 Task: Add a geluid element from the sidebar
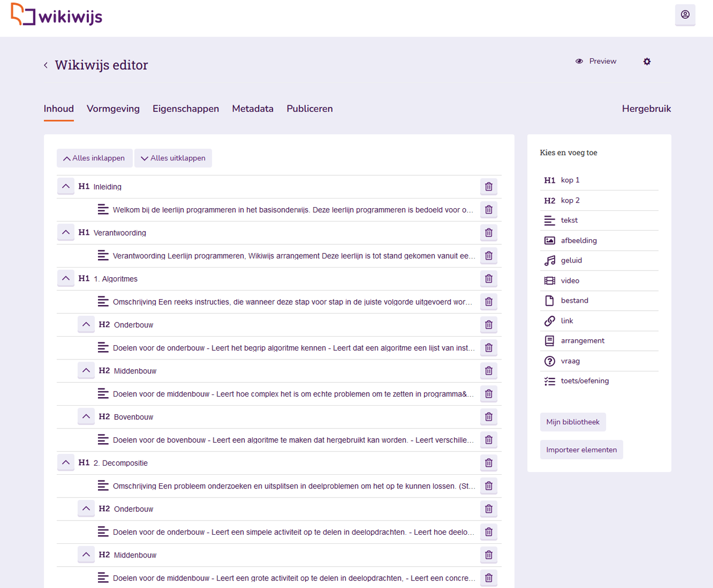coord(571,260)
